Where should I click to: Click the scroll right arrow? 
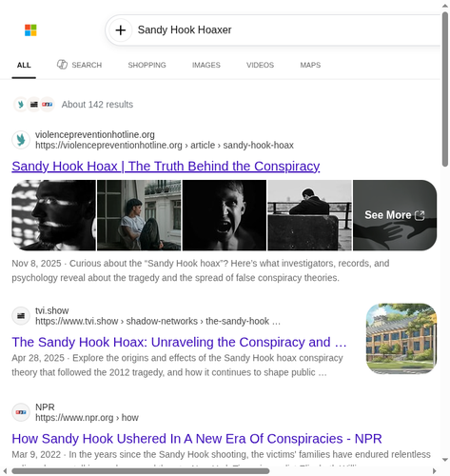[x=435, y=471]
